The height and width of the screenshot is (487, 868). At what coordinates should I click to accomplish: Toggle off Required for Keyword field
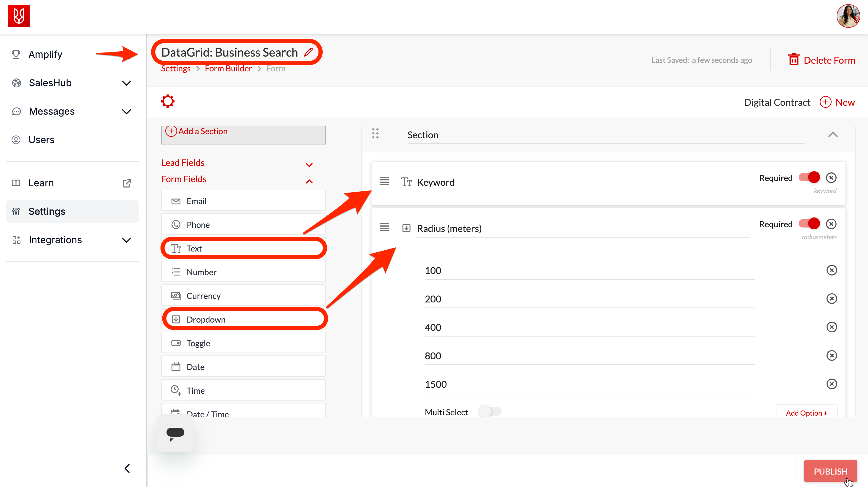click(x=809, y=177)
